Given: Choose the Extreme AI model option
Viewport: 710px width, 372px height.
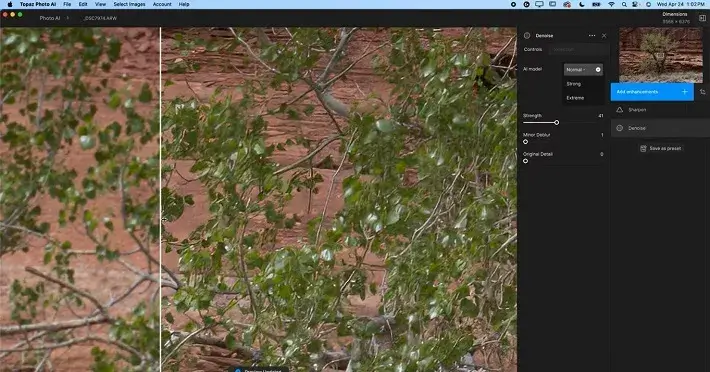Looking at the screenshot, I should [583, 98].
